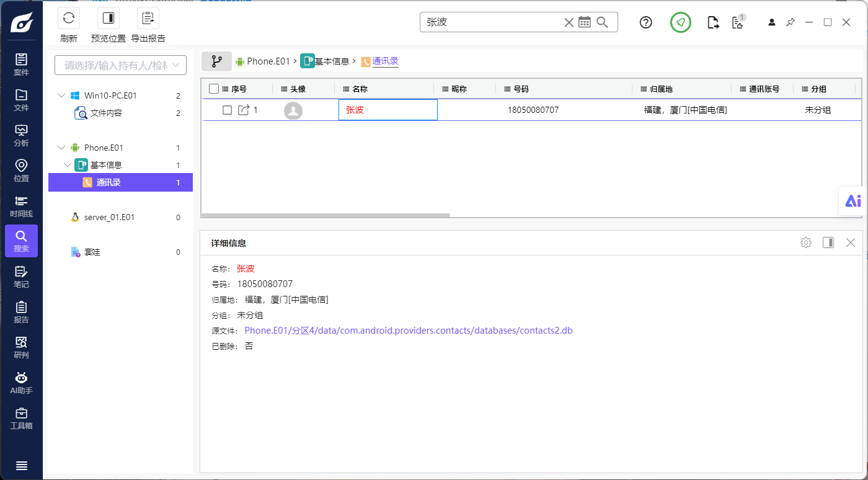This screenshot has height=480, width=868.
Task: Click 导出报告 export report icon
Action: coord(148,18)
